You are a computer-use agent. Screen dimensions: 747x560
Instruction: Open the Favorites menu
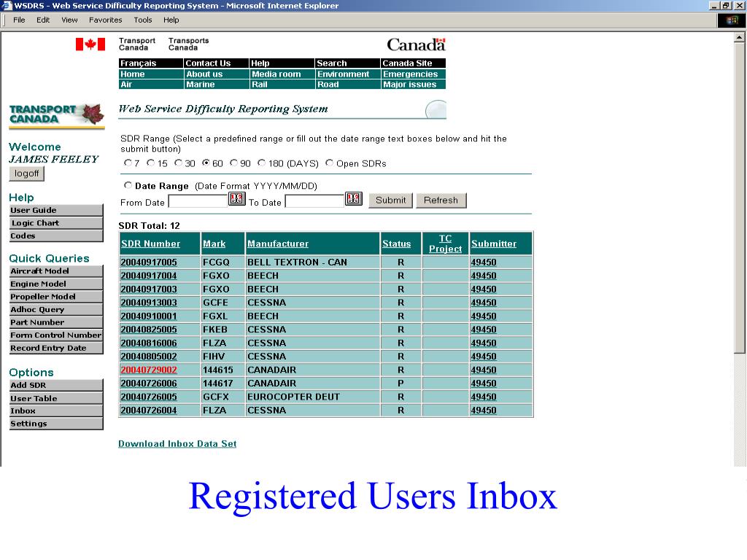106,20
